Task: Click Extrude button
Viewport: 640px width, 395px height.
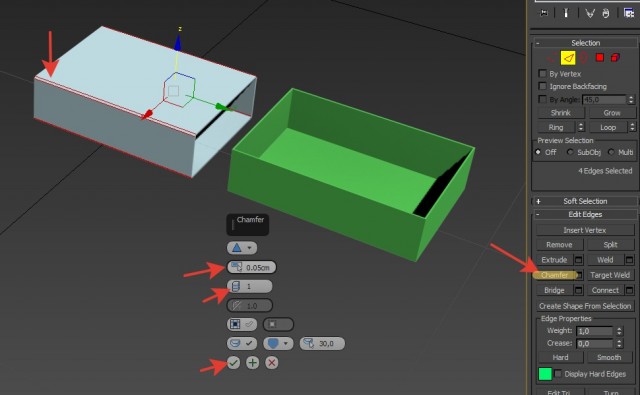Action: click(554, 260)
